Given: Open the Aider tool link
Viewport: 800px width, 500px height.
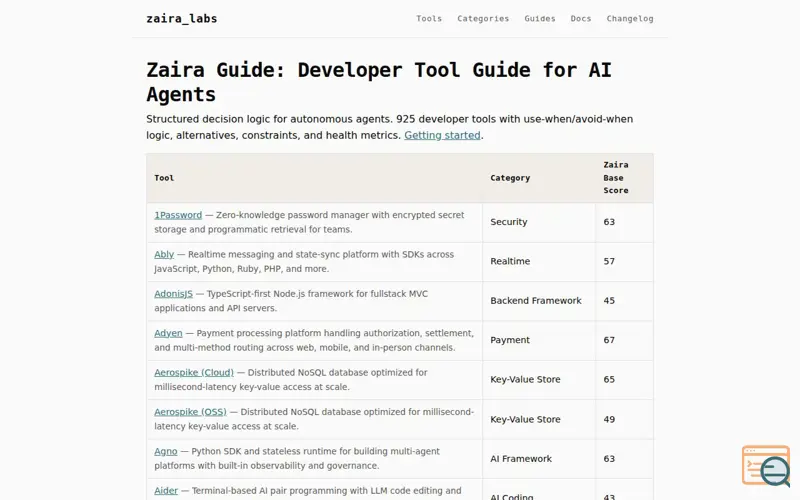Looking at the screenshot, I should 166,490.
